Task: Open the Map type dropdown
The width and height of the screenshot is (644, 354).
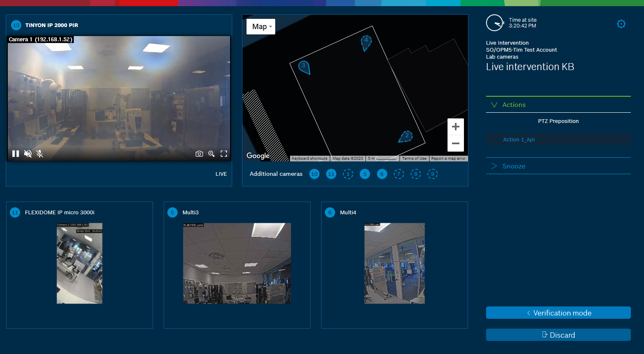Action: [x=261, y=27]
